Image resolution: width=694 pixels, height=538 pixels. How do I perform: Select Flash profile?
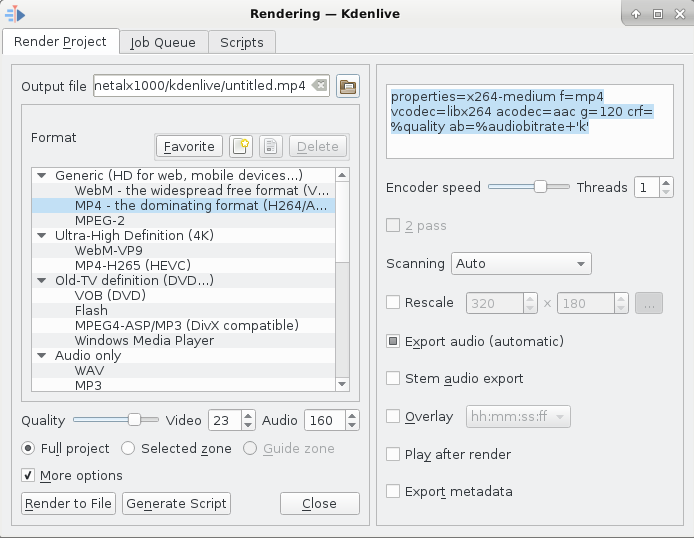coord(184,311)
